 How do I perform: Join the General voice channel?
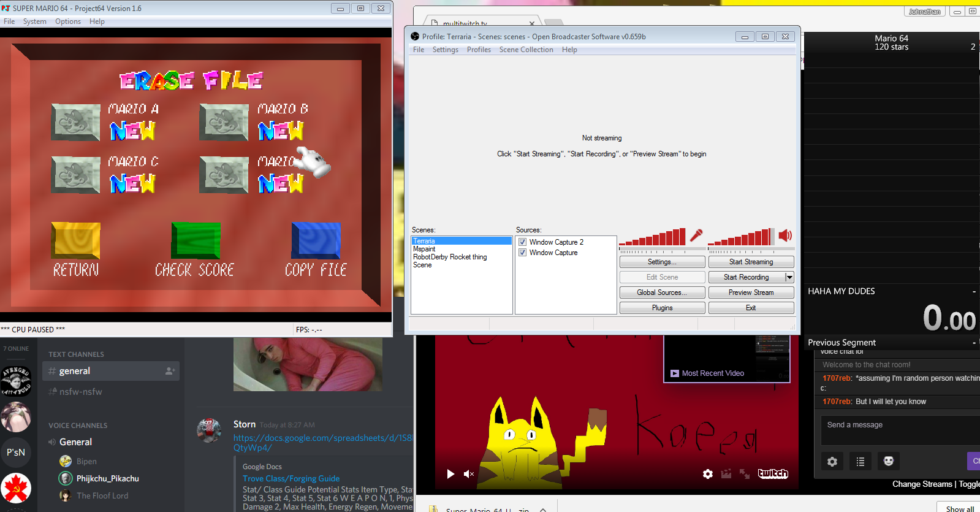coord(75,442)
